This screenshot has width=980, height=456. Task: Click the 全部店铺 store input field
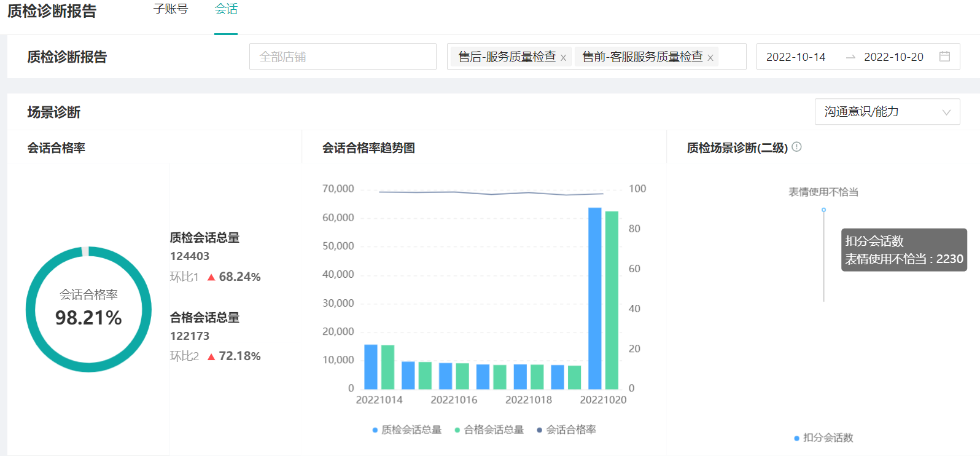[x=343, y=57]
